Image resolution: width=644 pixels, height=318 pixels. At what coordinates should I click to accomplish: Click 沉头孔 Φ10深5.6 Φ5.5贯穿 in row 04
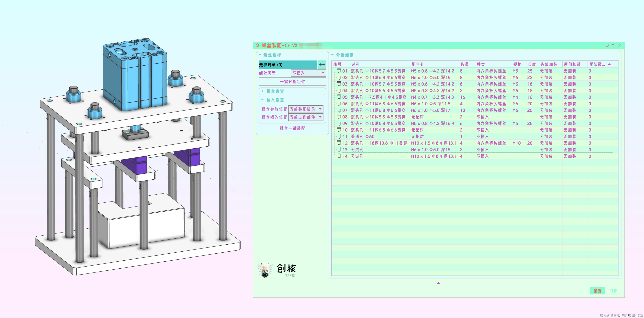tap(378, 90)
